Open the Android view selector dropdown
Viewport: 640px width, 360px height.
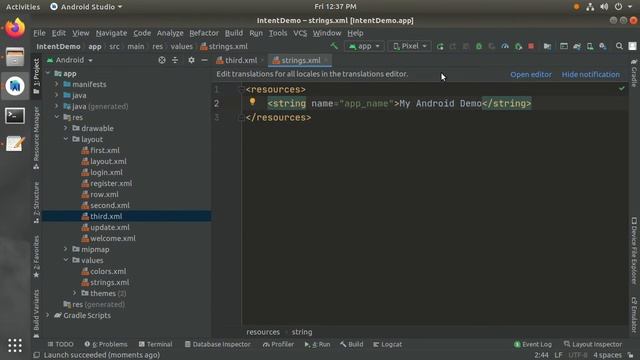pyautogui.click(x=70, y=60)
